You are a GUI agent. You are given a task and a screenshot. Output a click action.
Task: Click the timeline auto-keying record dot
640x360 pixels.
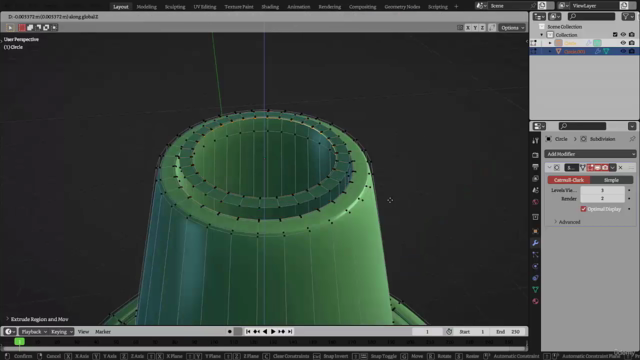pyautogui.click(x=230, y=331)
